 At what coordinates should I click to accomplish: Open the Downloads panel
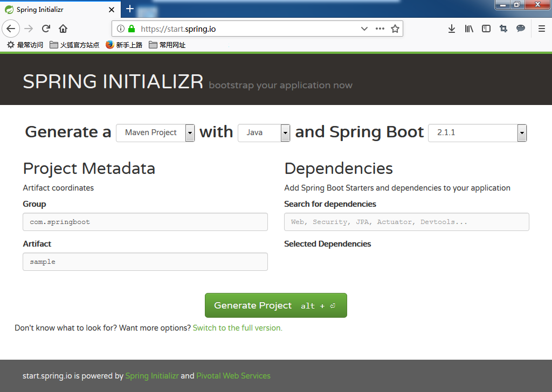point(452,29)
